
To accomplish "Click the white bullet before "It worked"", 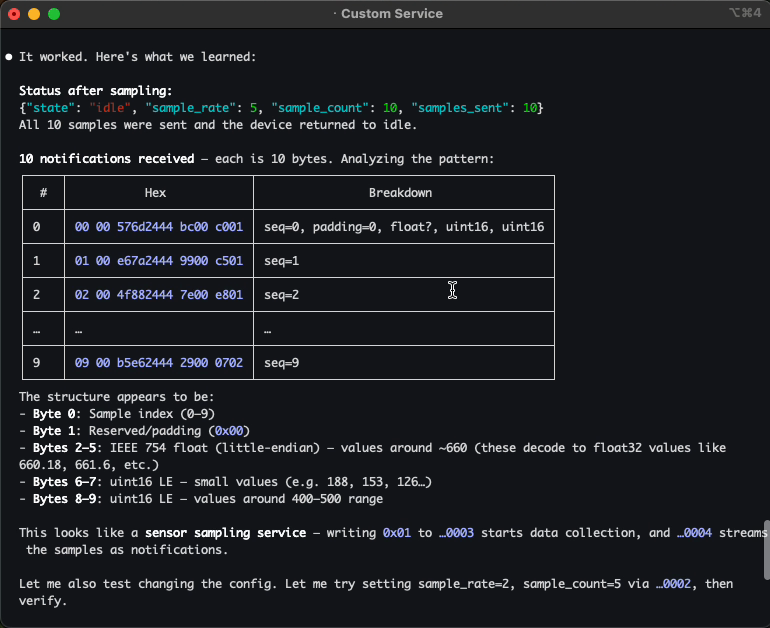I will (9, 57).
